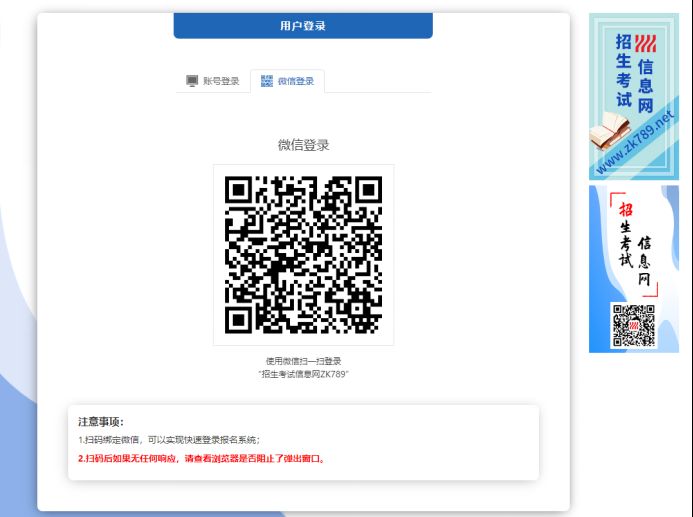Viewport: 693px width, 517px height.
Task: Switch to the 账号登录 tab
Action: point(213,81)
